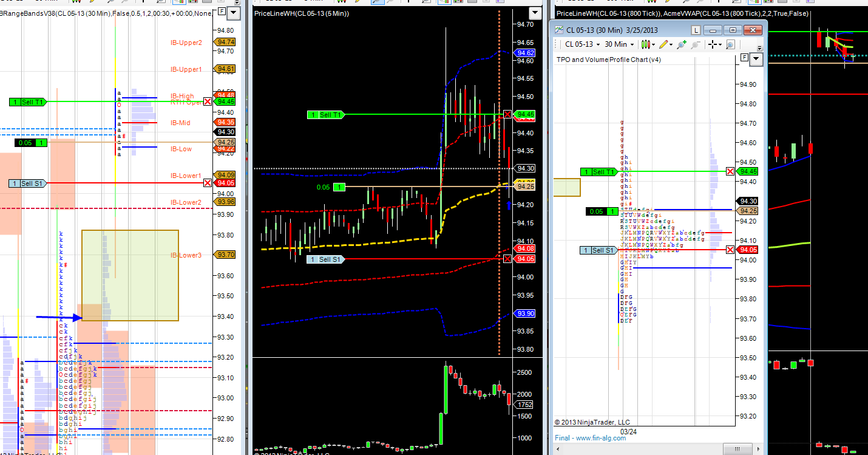Click the IB-Lower3 label
Viewport: 868px width, 455px height.
[186, 255]
